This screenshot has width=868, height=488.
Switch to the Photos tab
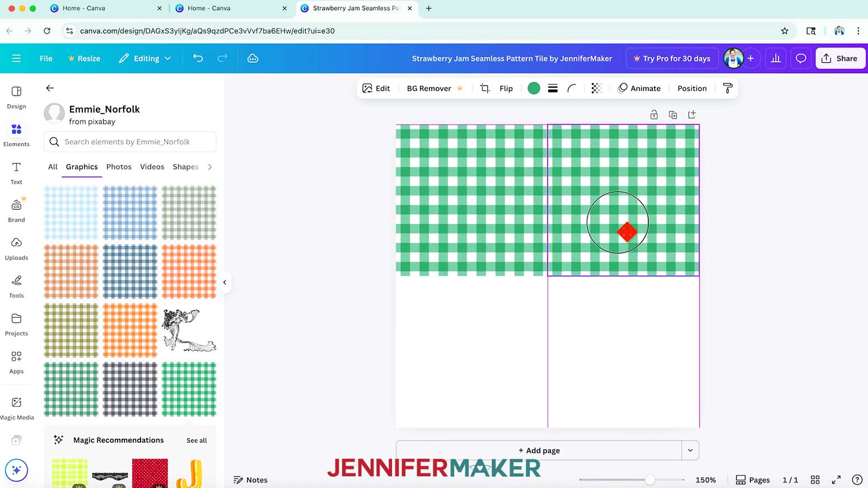(119, 167)
